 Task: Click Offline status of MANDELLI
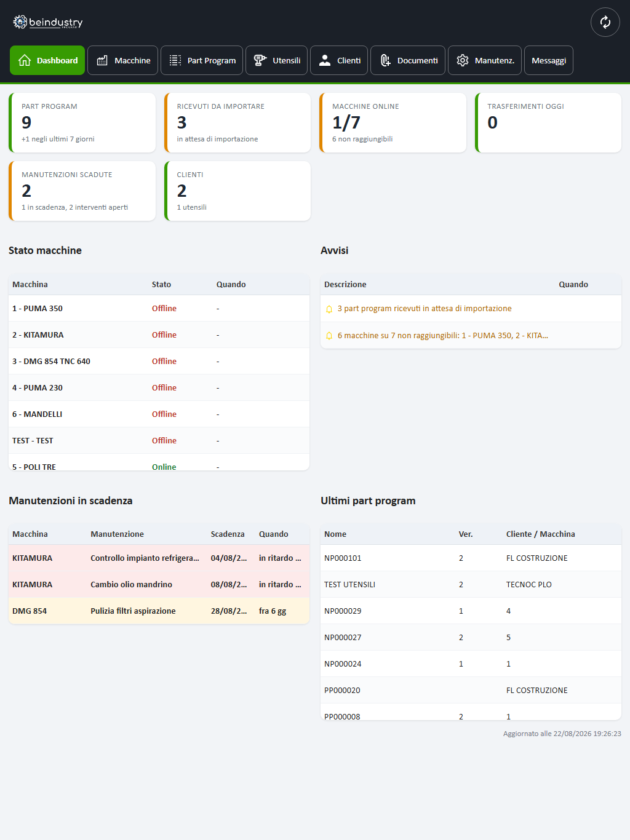(164, 414)
